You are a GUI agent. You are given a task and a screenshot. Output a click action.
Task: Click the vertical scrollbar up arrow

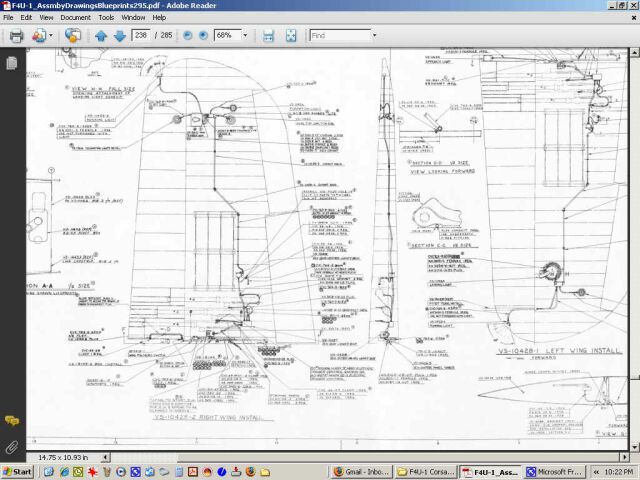(x=634, y=53)
